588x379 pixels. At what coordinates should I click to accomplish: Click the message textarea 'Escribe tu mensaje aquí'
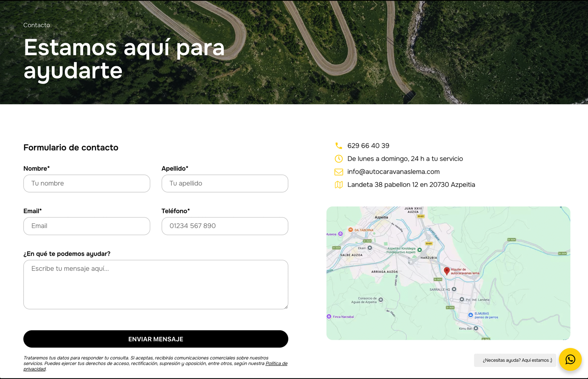click(156, 285)
